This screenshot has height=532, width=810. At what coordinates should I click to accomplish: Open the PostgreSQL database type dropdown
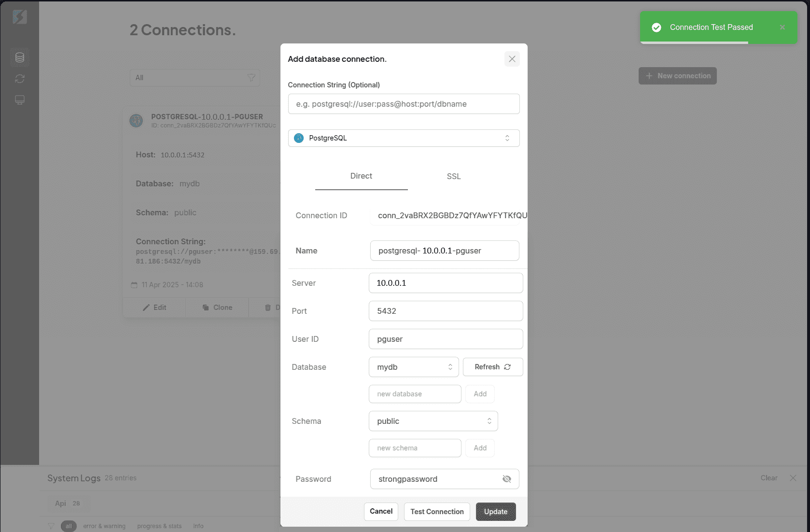coord(404,138)
